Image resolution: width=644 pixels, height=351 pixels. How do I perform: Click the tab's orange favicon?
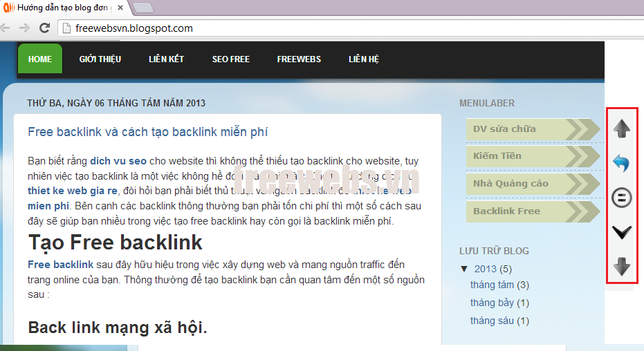[x=8, y=8]
